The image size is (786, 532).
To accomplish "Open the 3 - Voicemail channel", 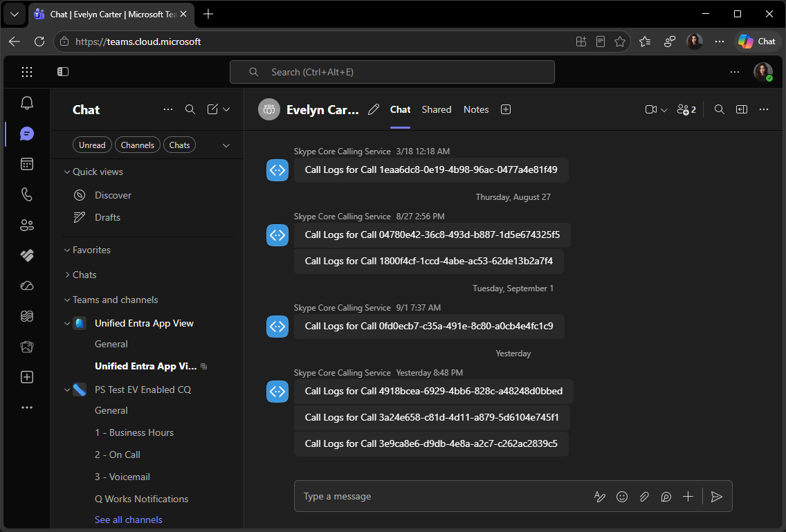I will tap(122, 477).
